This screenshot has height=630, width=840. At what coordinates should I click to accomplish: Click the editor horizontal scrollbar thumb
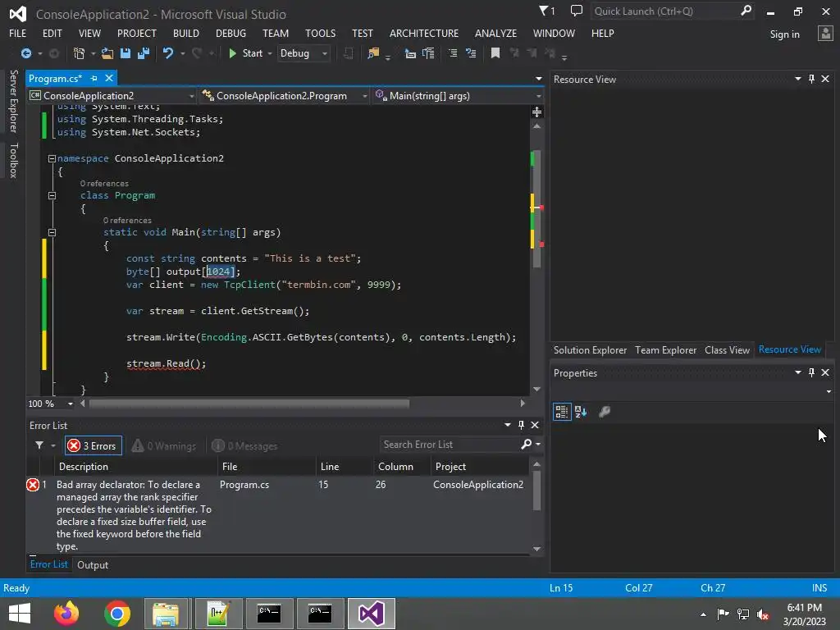click(249, 404)
